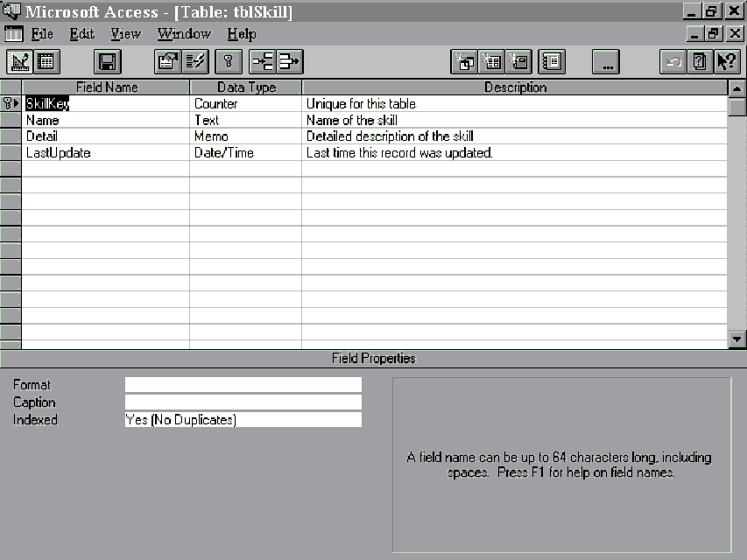Click the Delete Row toolbar icon
The width and height of the screenshot is (747, 560).
[x=289, y=61]
